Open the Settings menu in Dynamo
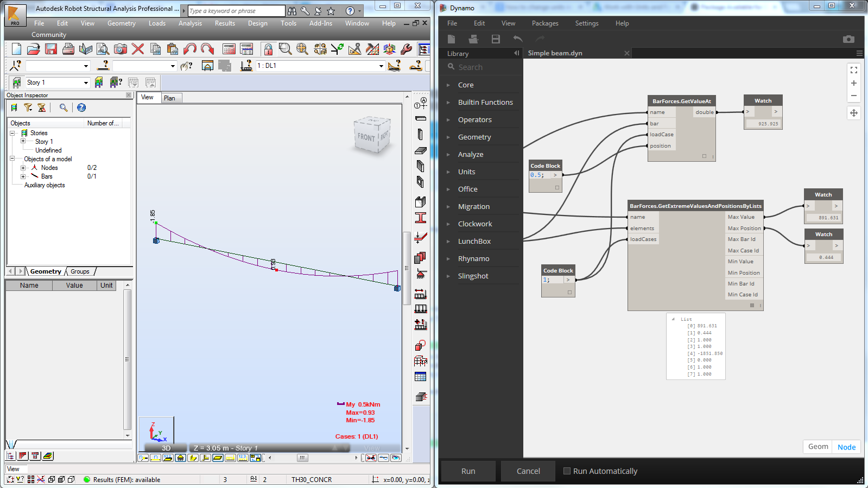The width and height of the screenshot is (868, 488). pos(587,23)
